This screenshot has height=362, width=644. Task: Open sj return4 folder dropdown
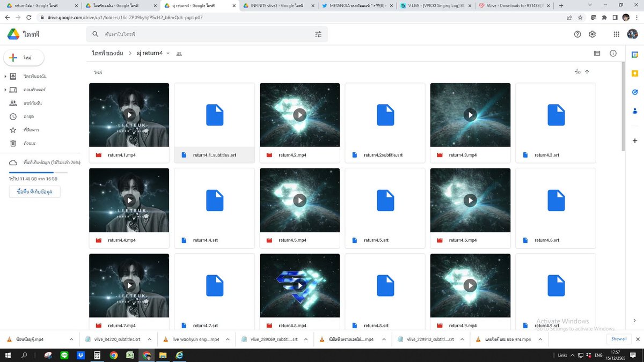[x=168, y=54]
